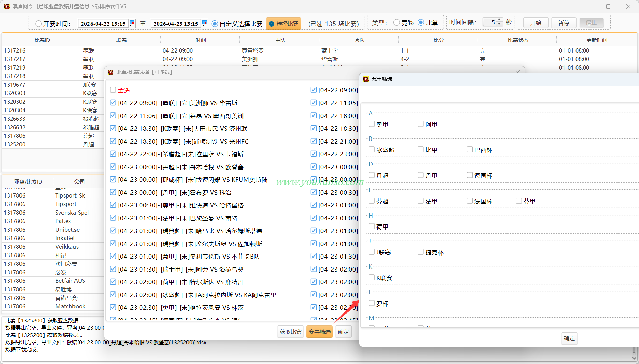Viewport: 639px width, 364px height.
Task: Check the 巴西杯 league filter
Action: [x=470, y=150]
